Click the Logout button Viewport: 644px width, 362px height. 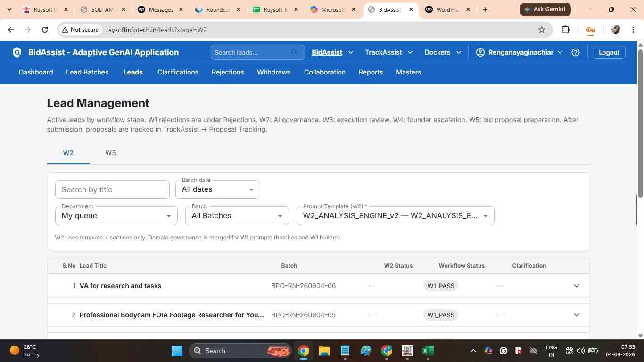609,52
